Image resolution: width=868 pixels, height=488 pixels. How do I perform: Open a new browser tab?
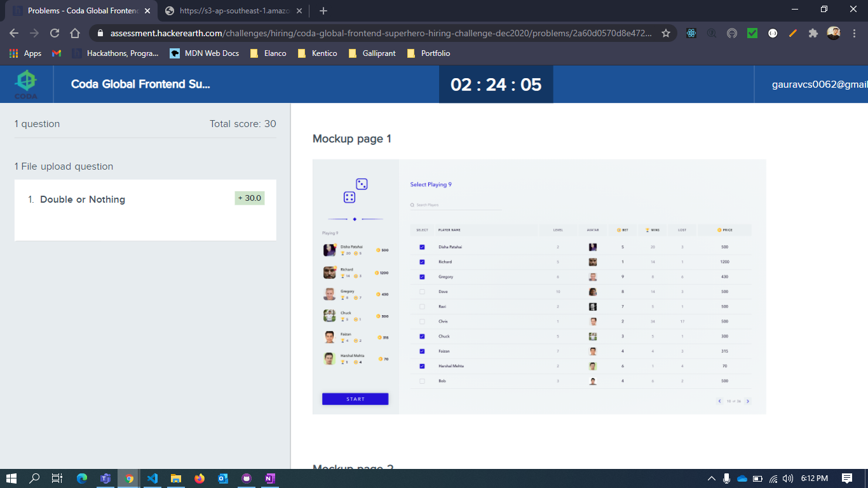323,11
